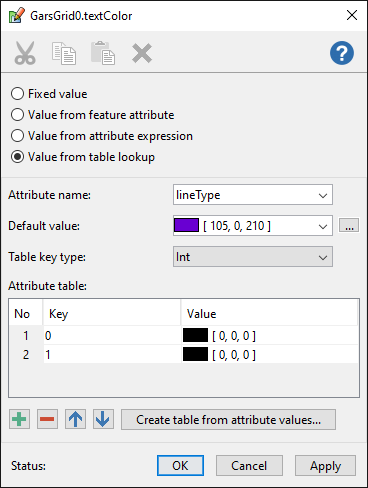The image size is (368, 488).
Task: Open color picker via ellipsis button
Action: [x=349, y=225]
